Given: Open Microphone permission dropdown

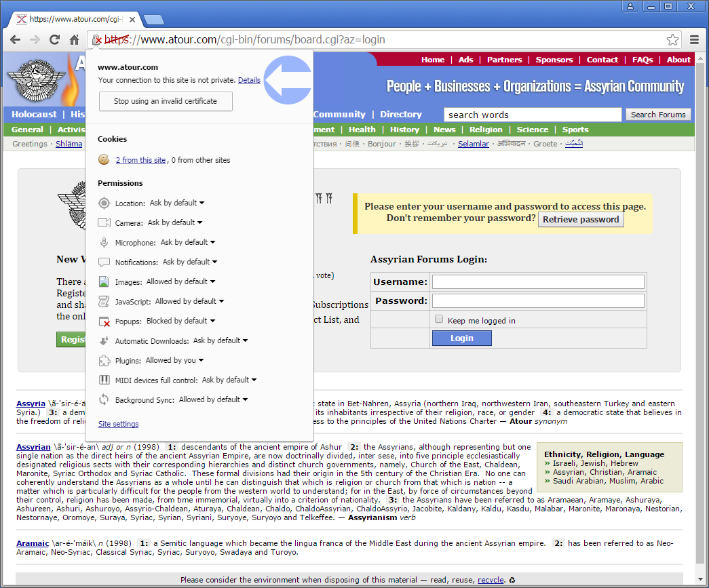Looking at the screenshot, I should click(x=188, y=242).
